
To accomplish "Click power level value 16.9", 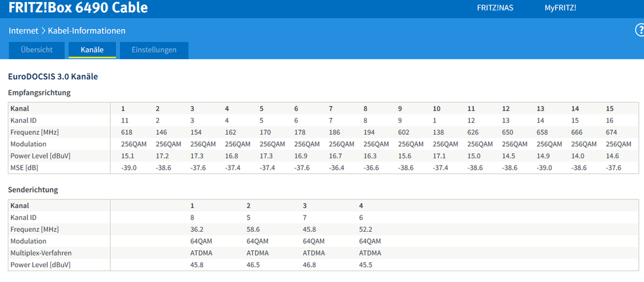I will (x=300, y=156).
